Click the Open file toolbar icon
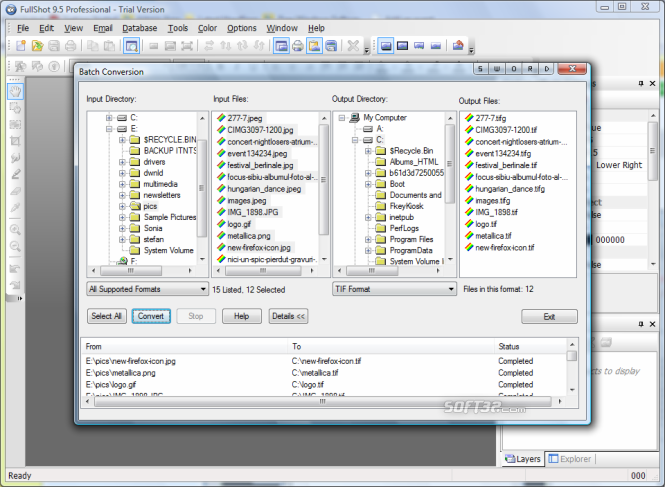This screenshot has height=487, width=665. pos(37,45)
